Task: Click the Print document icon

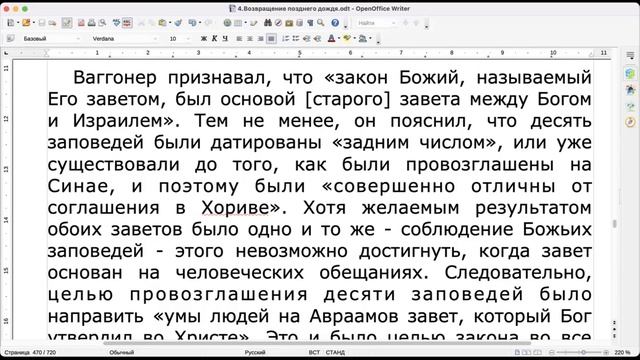Action: (x=92, y=23)
